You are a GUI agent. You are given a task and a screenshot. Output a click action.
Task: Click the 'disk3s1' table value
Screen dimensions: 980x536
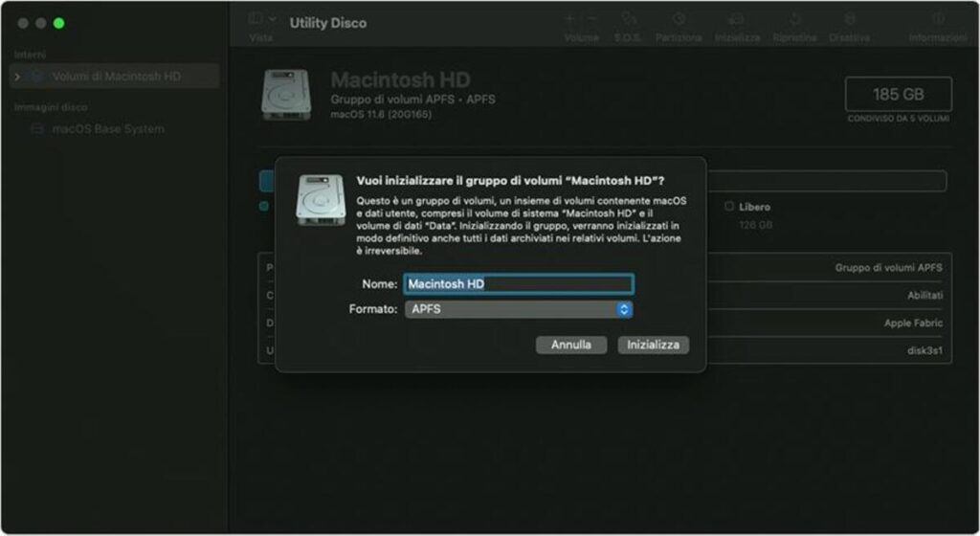point(925,350)
